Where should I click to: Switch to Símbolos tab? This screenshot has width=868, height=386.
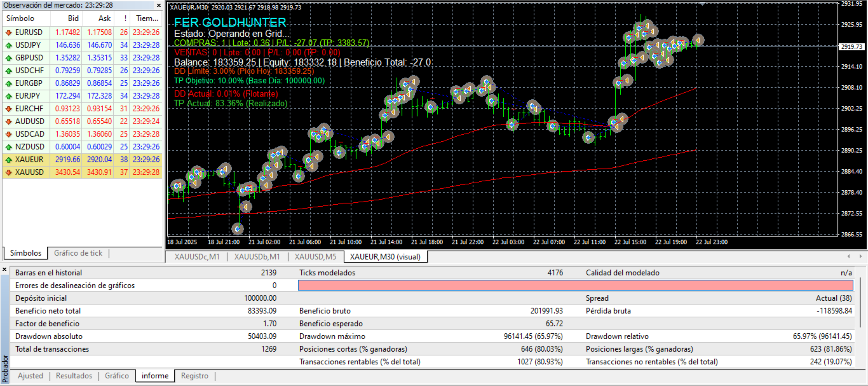click(25, 253)
